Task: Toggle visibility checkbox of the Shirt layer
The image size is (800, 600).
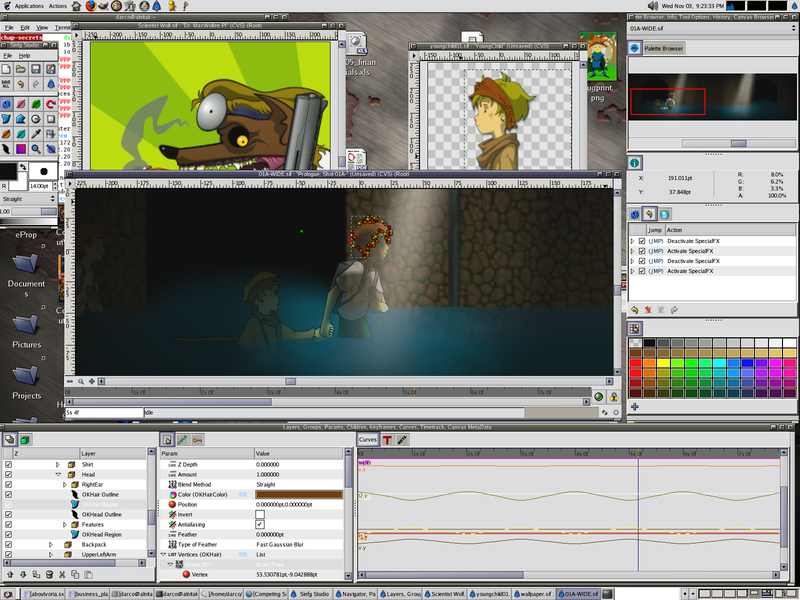Action: [8, 464]
